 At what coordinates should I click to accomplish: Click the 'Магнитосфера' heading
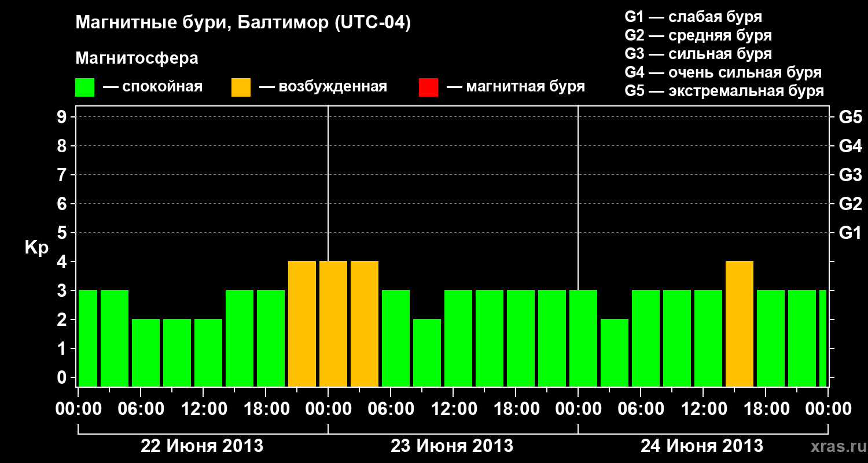137,58
